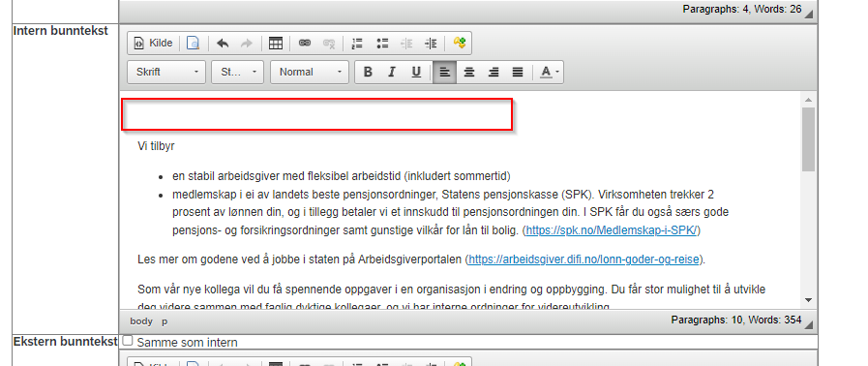Screen dimensions: 868x366
Task: Click the 'en stabil arbeidsgiver' bullet item
Action: 341,176
